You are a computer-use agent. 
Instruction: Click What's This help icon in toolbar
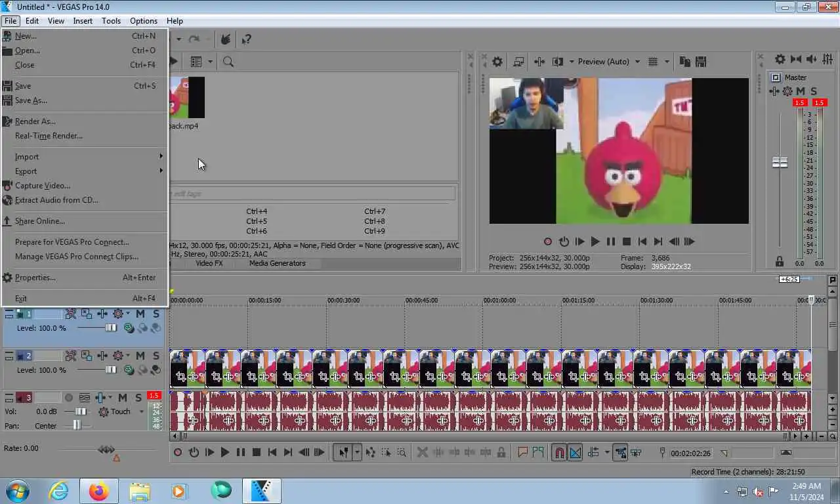[x=247, y=39]
